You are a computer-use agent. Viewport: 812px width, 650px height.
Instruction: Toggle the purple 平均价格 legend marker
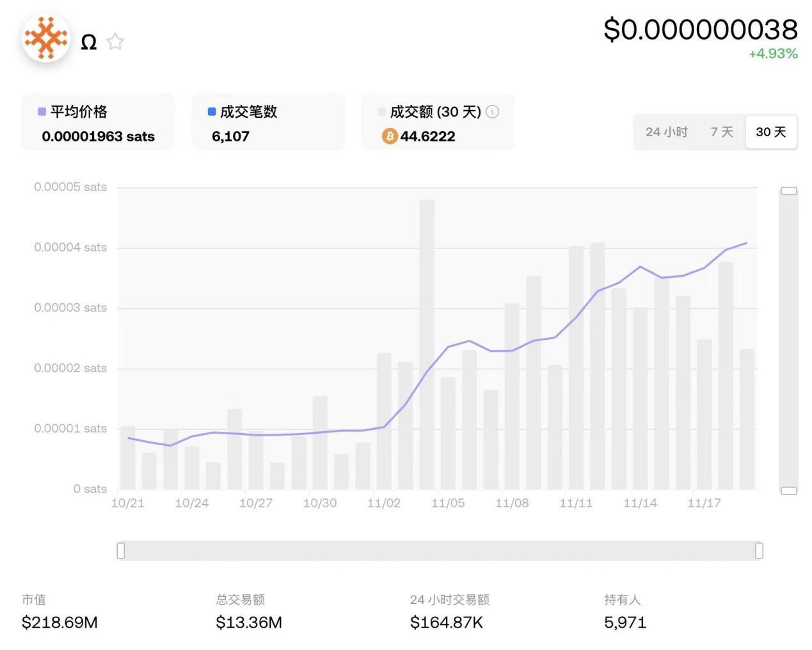click(42, 112)
